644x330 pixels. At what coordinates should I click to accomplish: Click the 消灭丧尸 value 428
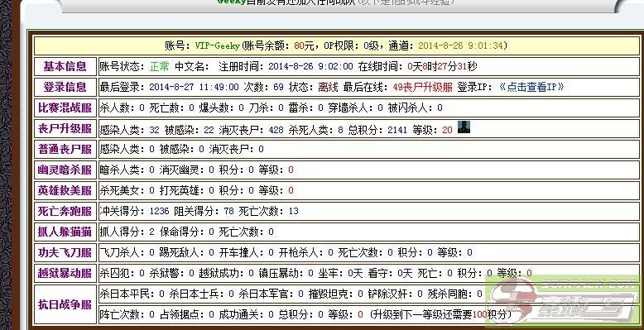[x=276, y=130]
